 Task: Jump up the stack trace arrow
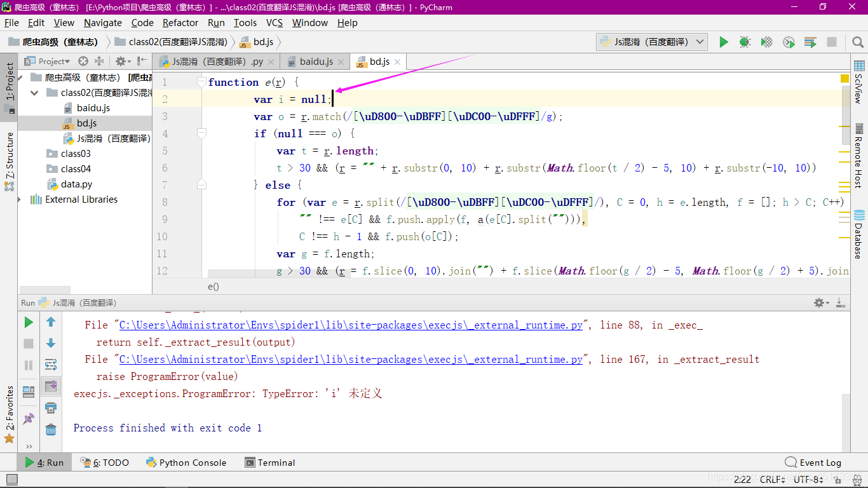tap(51, 322)
